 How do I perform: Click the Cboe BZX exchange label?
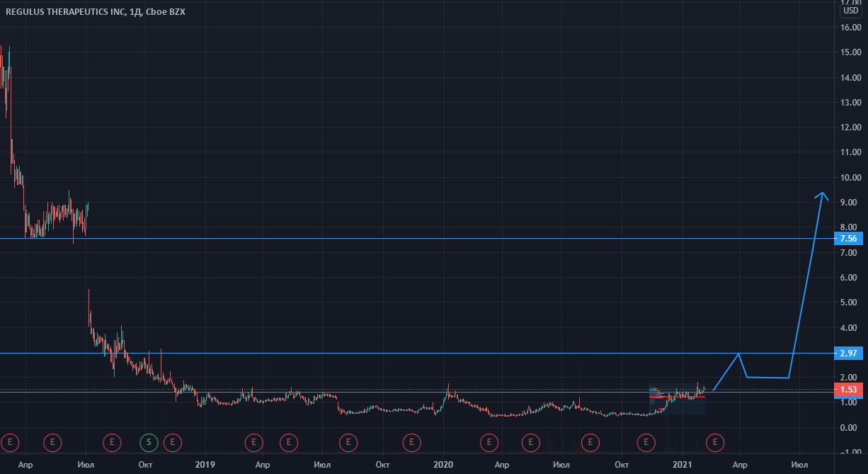pyautogui.click(x=164, y=11)
